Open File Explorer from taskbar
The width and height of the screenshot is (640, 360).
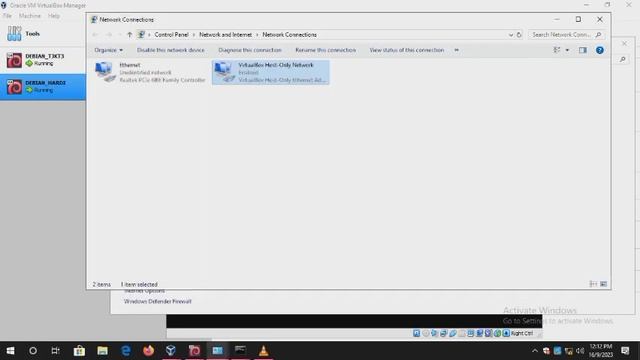(102, 351)
